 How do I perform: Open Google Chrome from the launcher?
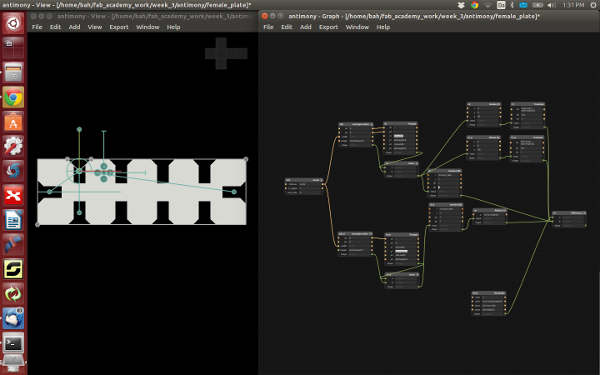(x=13, y=97)
